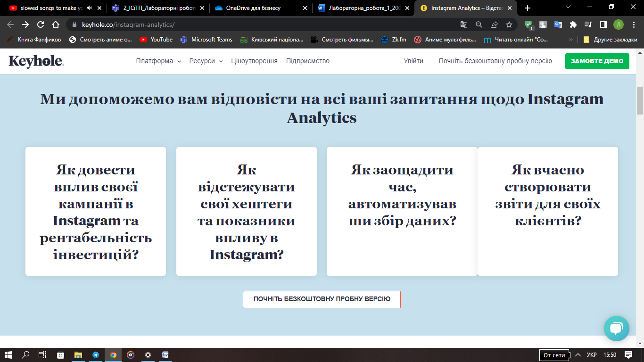Open the YouTube bookmark
This screenshot has width=644, height=362.
156,40
